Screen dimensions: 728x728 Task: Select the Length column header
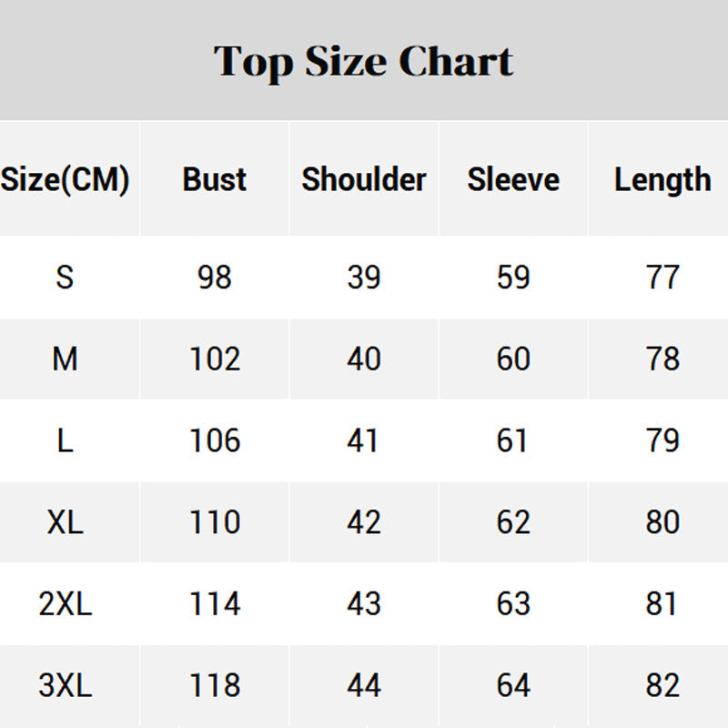(662, 179)
